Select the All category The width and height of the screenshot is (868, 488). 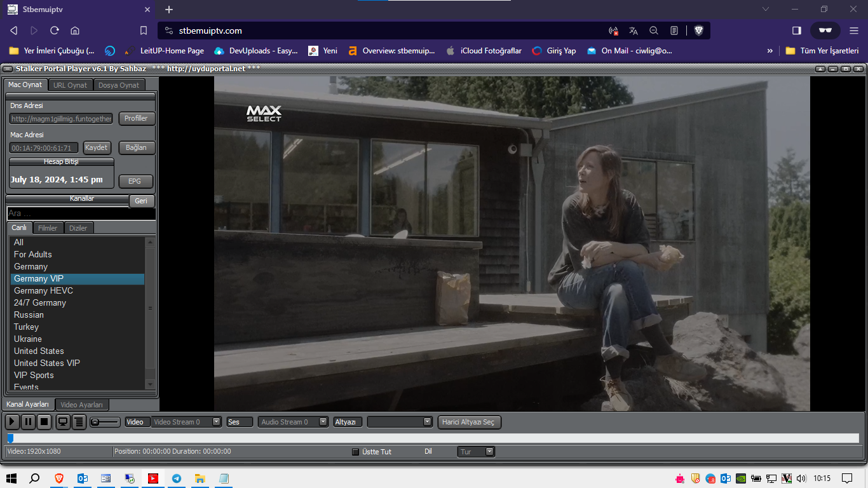[77, 242]
